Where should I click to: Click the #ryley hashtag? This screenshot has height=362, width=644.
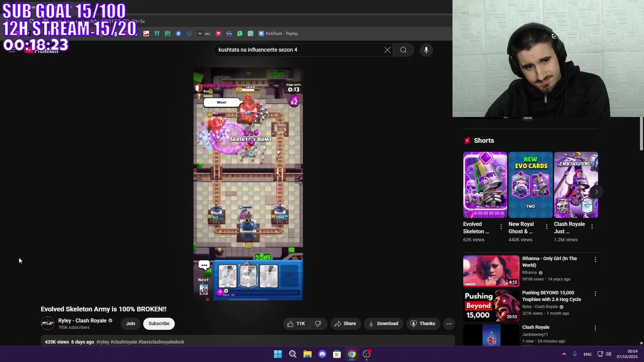tap(103, 342)
